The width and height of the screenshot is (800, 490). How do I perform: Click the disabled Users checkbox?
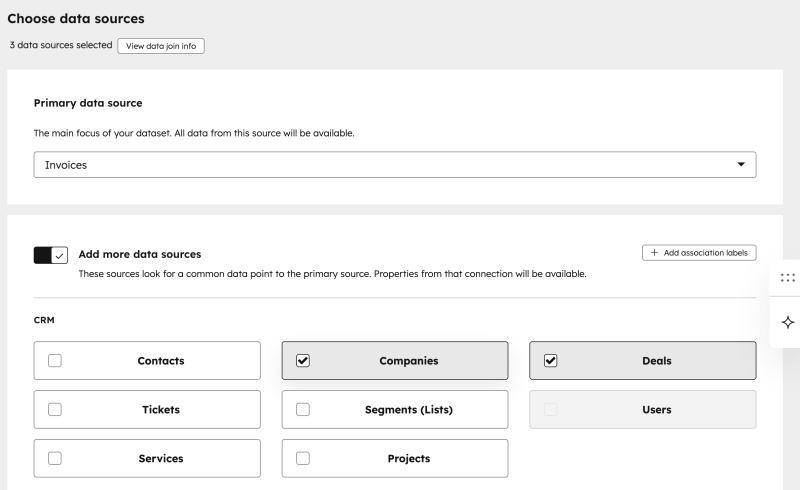(x=551, y=409)
